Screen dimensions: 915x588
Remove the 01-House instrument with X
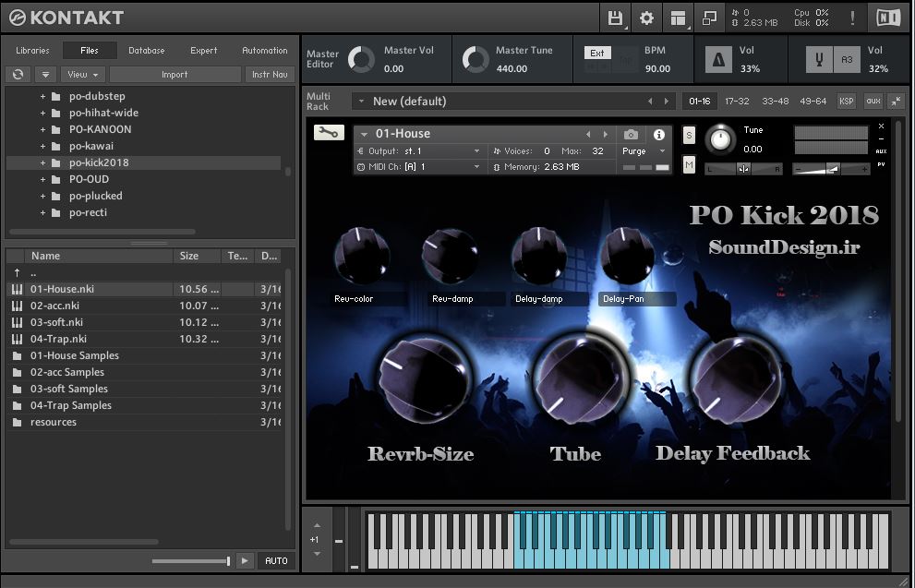pyautogui.click(x=881, y=126)
